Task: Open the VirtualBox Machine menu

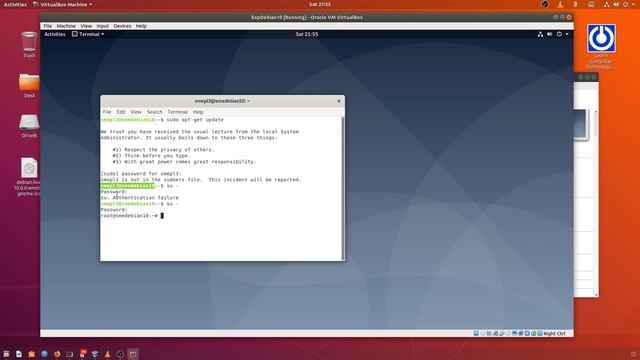Action: tap(66, 26)
